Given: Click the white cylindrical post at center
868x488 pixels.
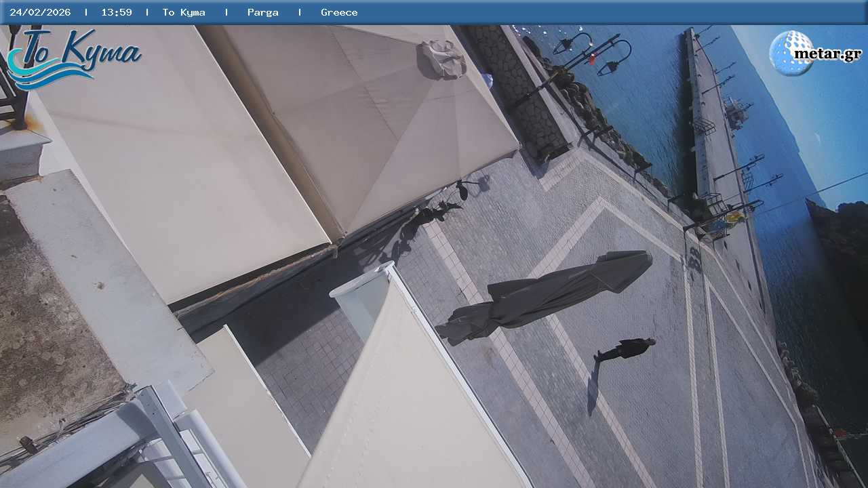Looking at the screenshot, I should coord(363,298).
